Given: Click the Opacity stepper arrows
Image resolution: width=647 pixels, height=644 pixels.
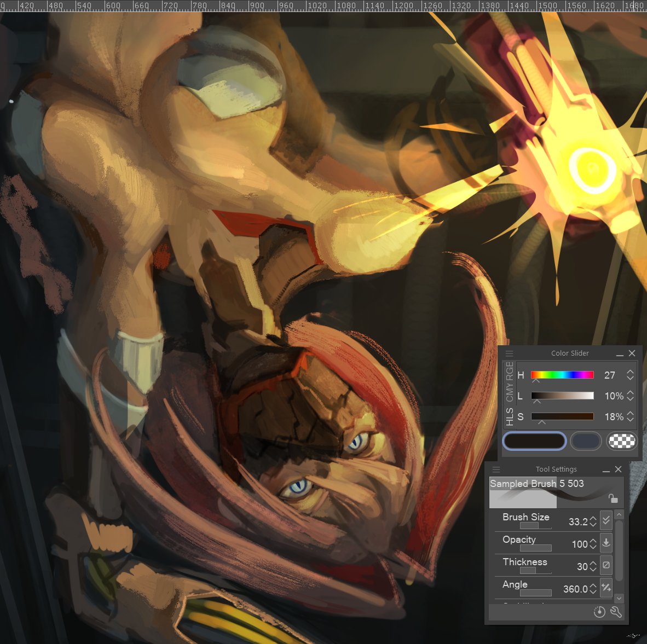Looking at the screenshot, I should click(593, 544).
